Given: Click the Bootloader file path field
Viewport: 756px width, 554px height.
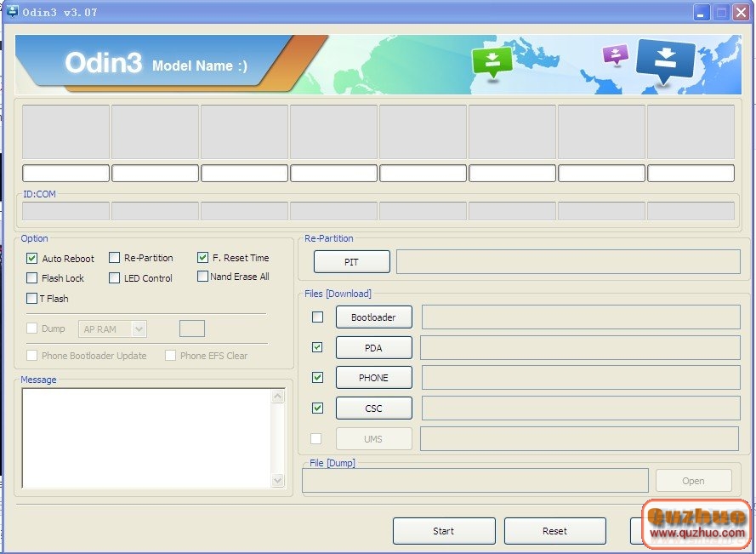Looking at the screenshot, I should 581,317.
